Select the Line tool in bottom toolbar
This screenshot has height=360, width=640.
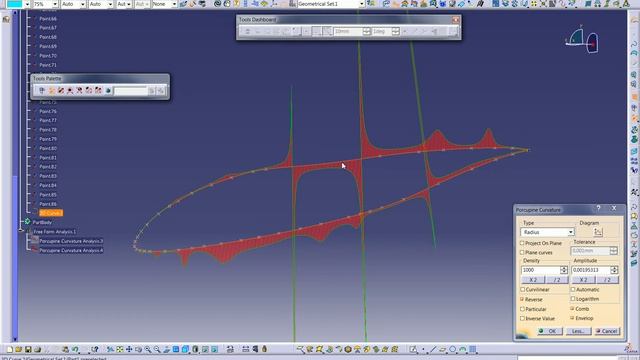(433, 349)
